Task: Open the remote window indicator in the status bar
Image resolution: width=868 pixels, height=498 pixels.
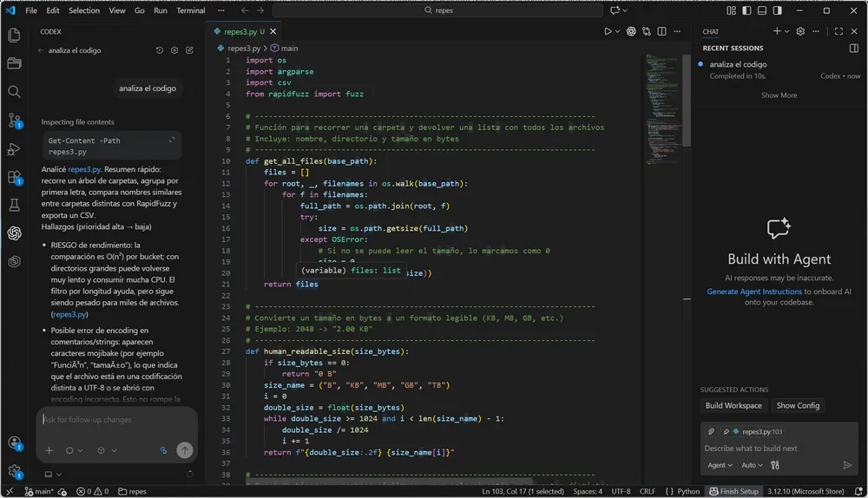Action: [x=10, y=491]
